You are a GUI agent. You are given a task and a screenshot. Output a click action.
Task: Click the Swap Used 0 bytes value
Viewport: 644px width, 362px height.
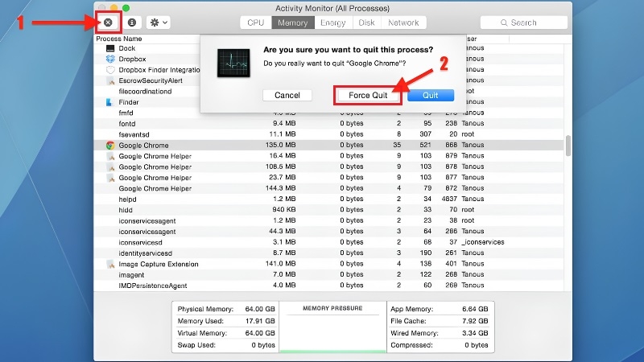point(263,345)
